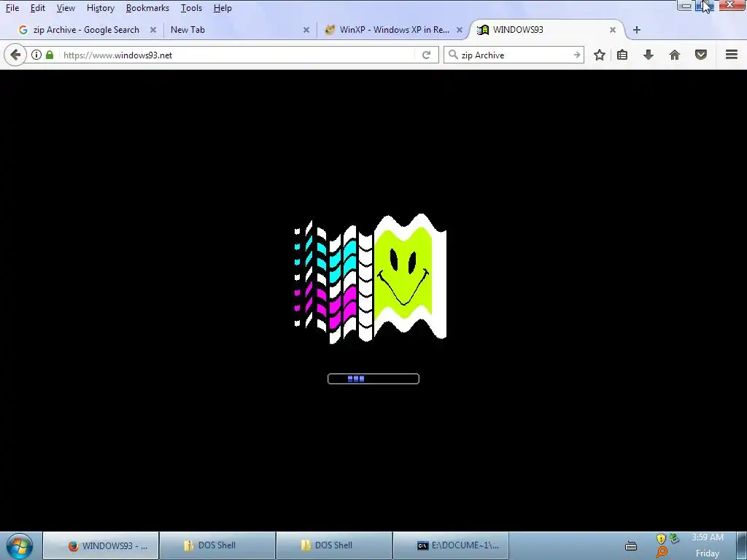Close the New Tab tab
Viewport: 747px width, 560px height.
pyautogui.click(x=306, y=30)
